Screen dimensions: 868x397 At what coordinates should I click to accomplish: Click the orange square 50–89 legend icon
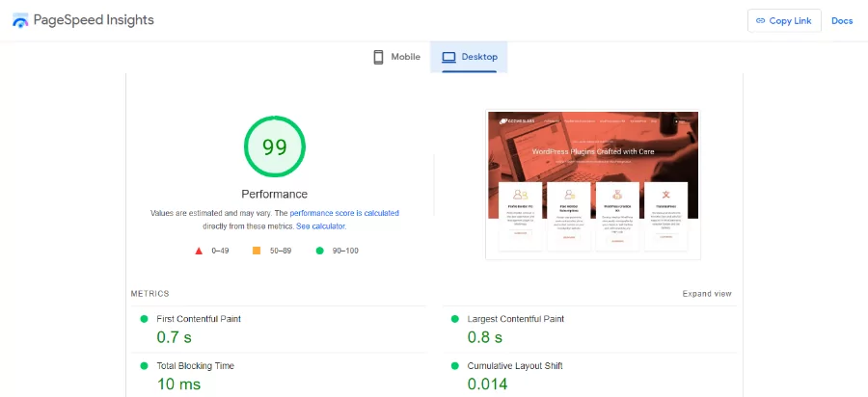[257, 251]
